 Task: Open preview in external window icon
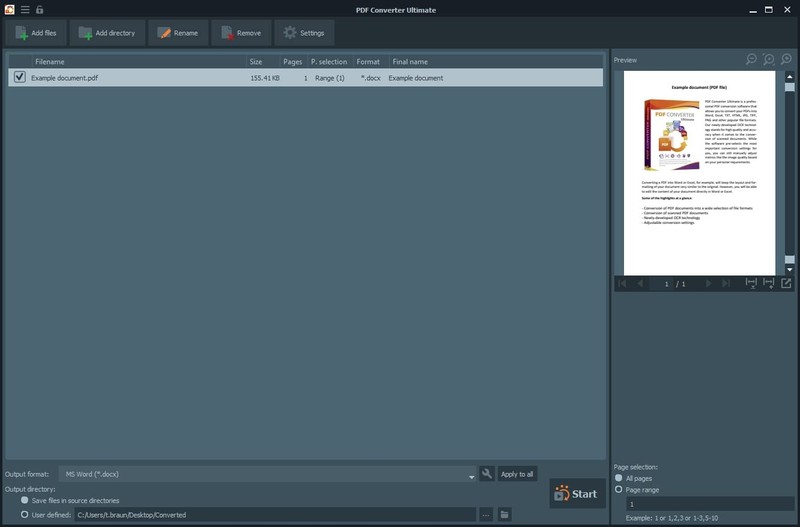tap(786, 283)
